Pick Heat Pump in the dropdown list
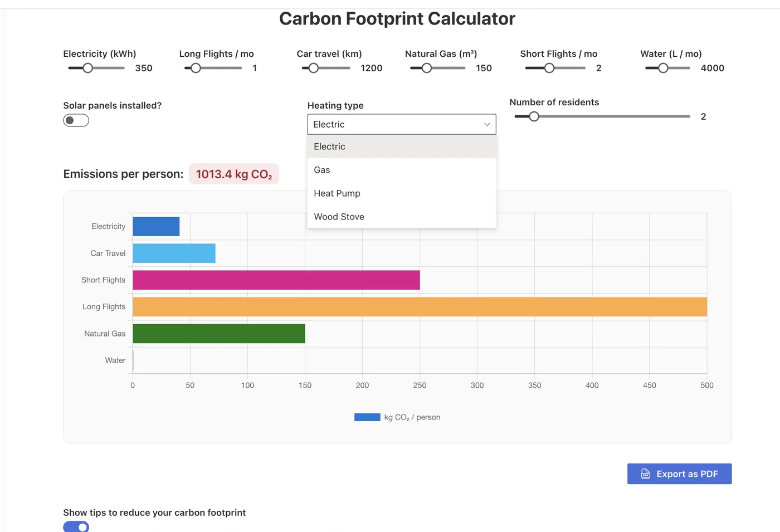 coord(402,193)
